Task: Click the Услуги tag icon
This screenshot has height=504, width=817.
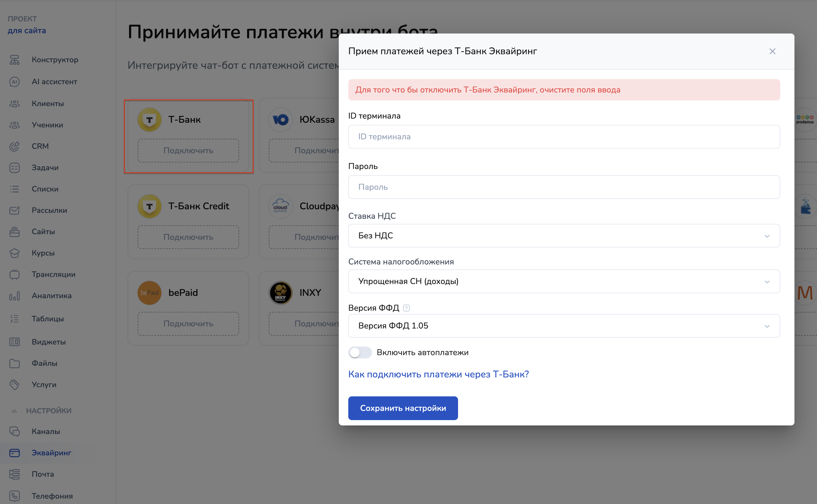Action: tap(14, 385)
